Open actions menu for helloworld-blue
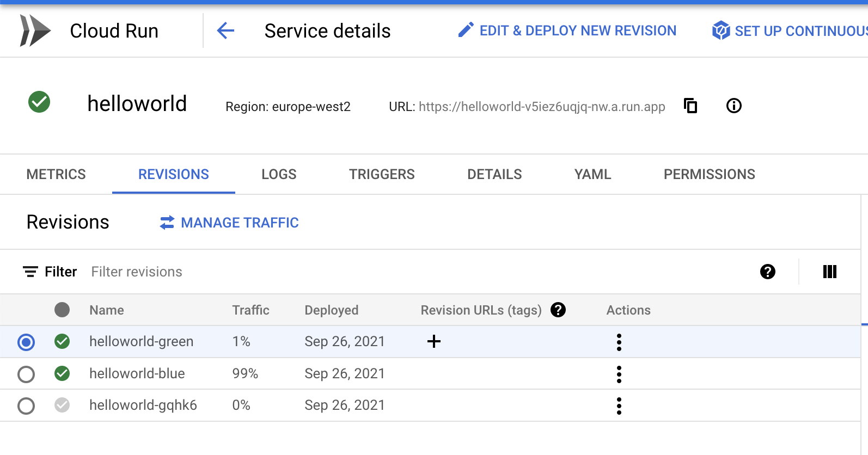Image resolution: width=868 pixels, height=455 pixels. point(619,374)
